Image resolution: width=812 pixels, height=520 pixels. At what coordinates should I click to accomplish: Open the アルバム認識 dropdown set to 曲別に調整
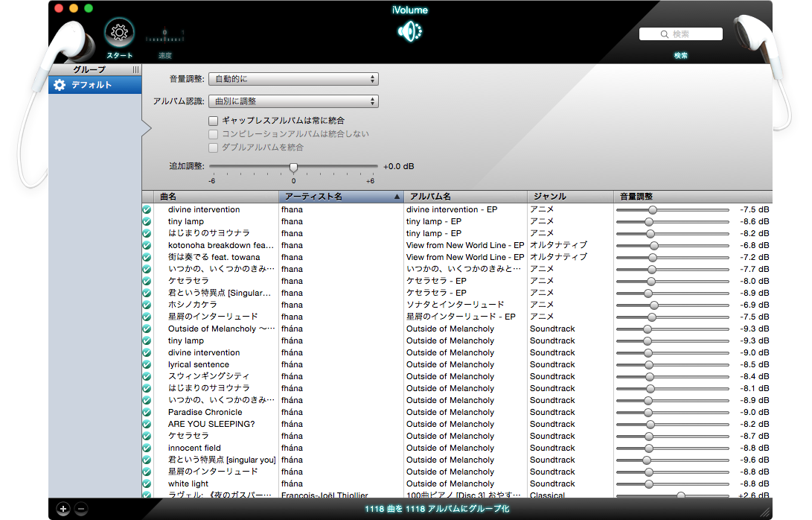pos(294,101)
